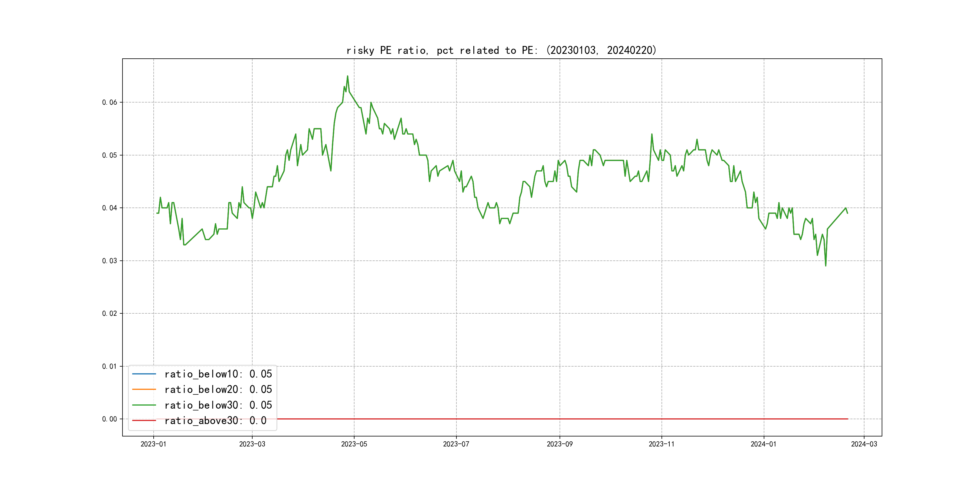
Task: Click the 2023-09 x-axis tick label
Action: coord(559,444)
